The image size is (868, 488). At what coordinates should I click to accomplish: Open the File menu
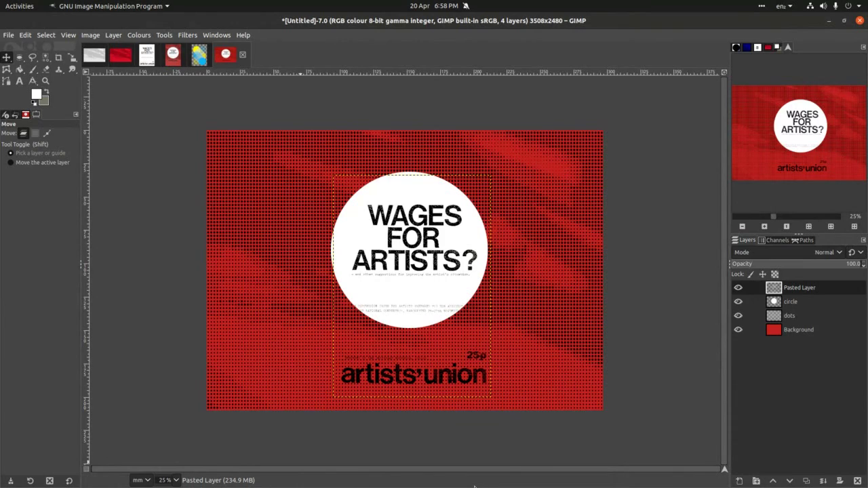(8, 35)
